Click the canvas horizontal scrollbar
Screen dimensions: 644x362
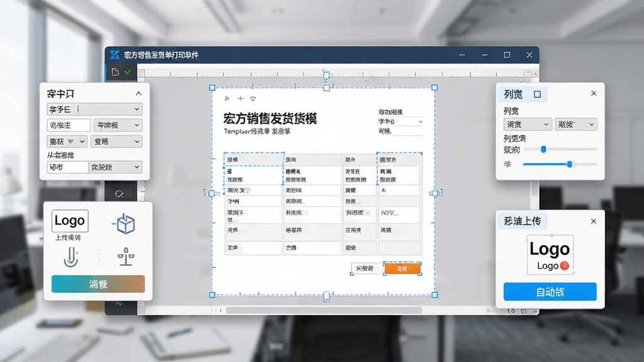[x=324, y=310]
